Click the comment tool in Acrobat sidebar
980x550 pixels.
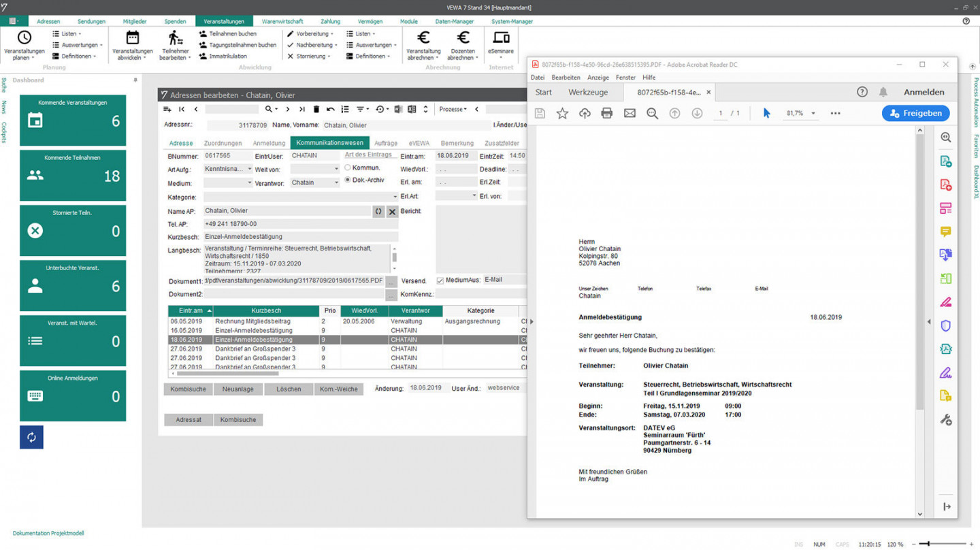pos(945,231)
